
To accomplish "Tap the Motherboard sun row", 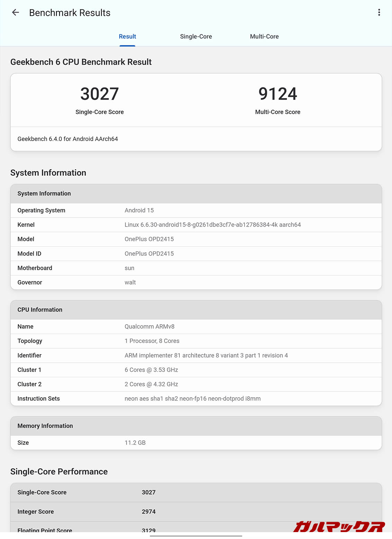I will (196, 268).
